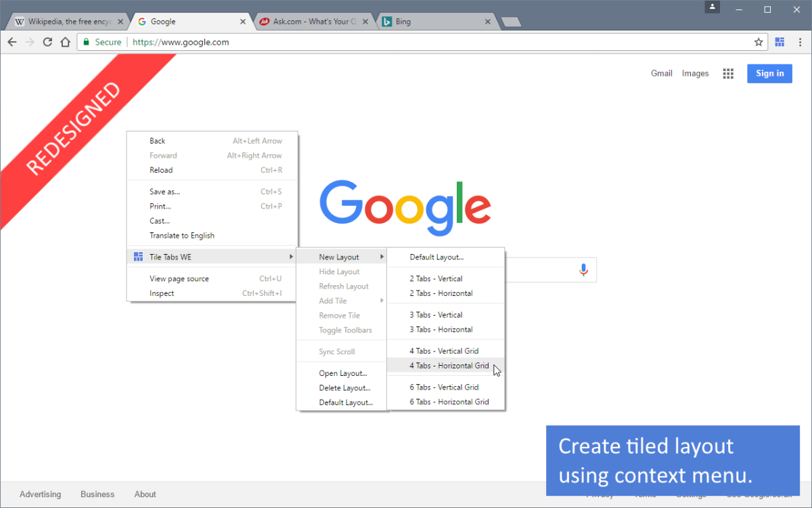812x508 pixels.
Task: Start voice search with microphone icon
Action: pos(583,270)
